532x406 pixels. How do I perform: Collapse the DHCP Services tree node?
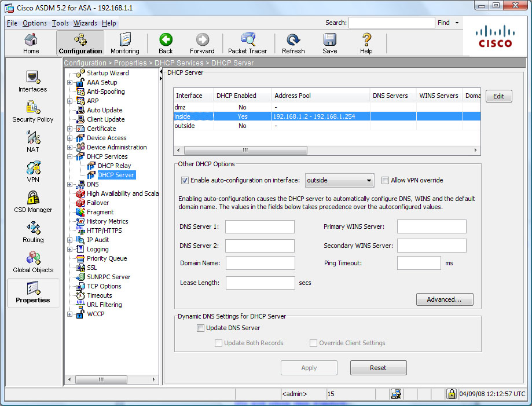(x=69, y=156)
